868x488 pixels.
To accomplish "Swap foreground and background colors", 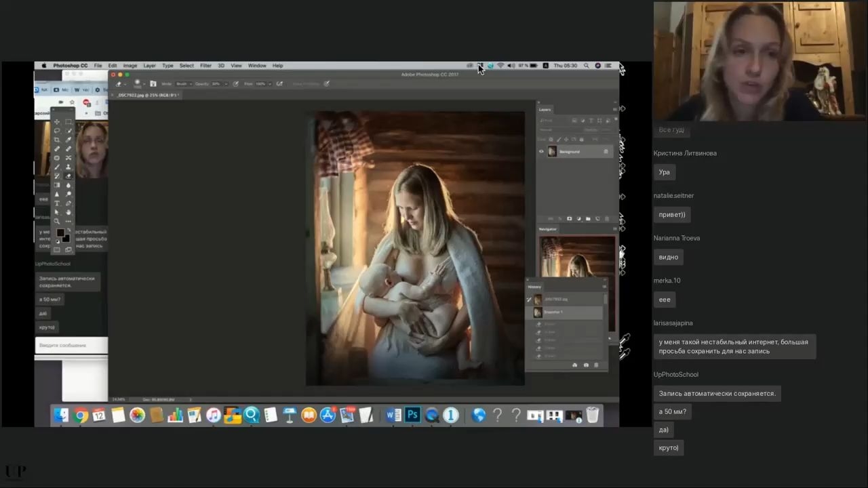I will [x=68, y=229].
